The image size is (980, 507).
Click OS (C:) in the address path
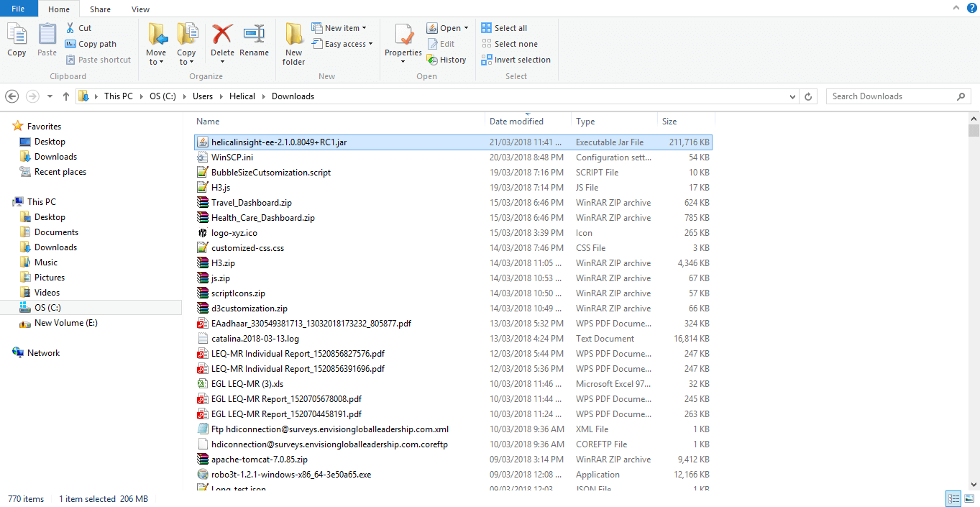pyautogui.click(x=162, y=96)
